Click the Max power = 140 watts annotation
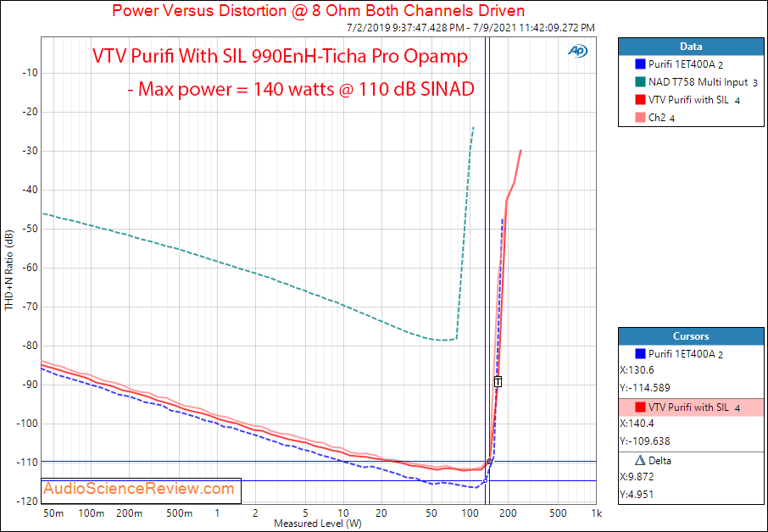The width and height of the screenshot is (768, 532). click(301, 89)
